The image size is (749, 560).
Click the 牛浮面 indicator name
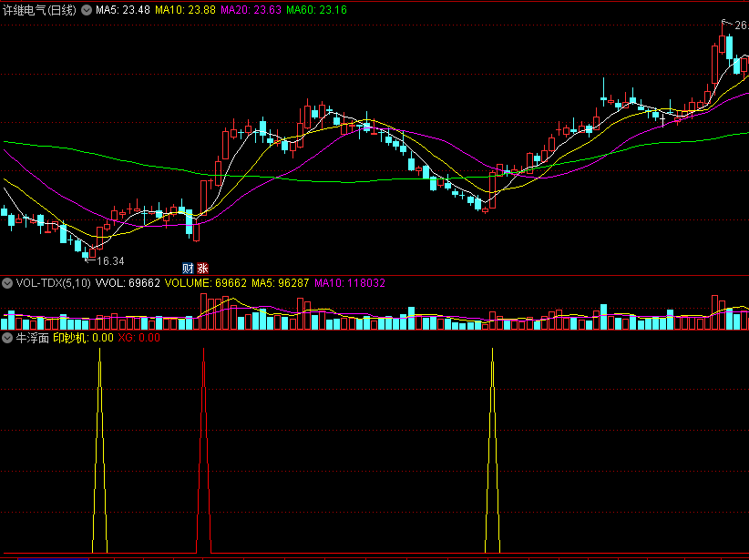(x=33, y=338)
